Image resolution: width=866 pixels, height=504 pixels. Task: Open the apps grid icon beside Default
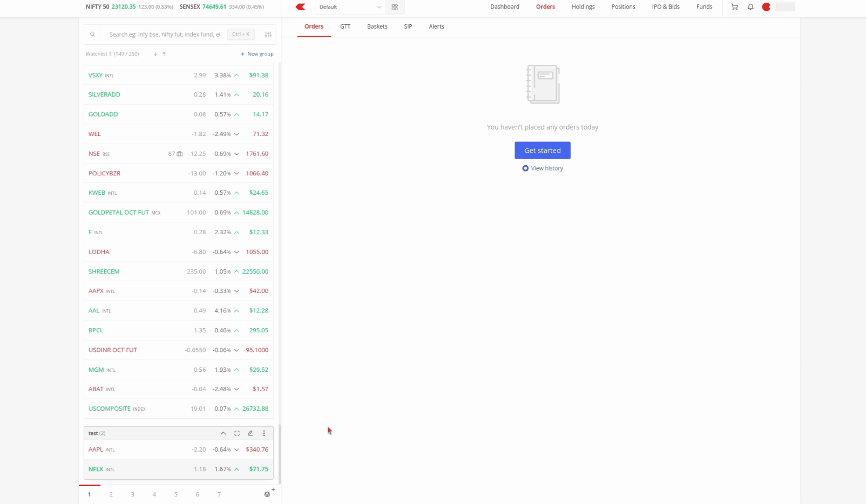click(395, 7)
